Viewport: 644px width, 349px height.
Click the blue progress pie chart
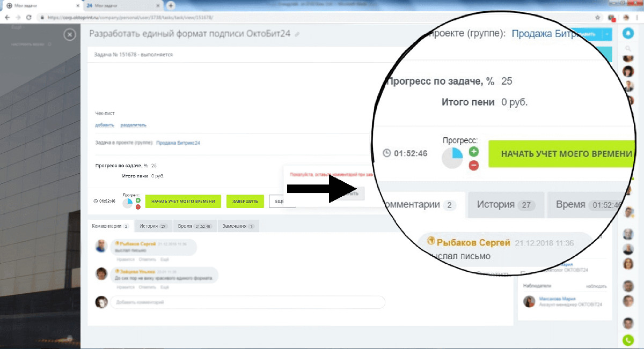point(128,203)
